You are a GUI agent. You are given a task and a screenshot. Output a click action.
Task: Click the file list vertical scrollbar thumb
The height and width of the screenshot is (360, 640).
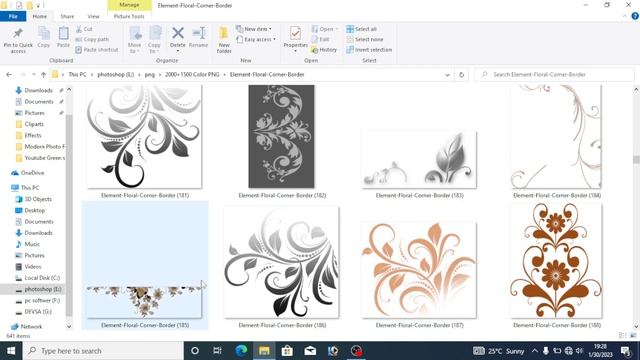point(636,159)
